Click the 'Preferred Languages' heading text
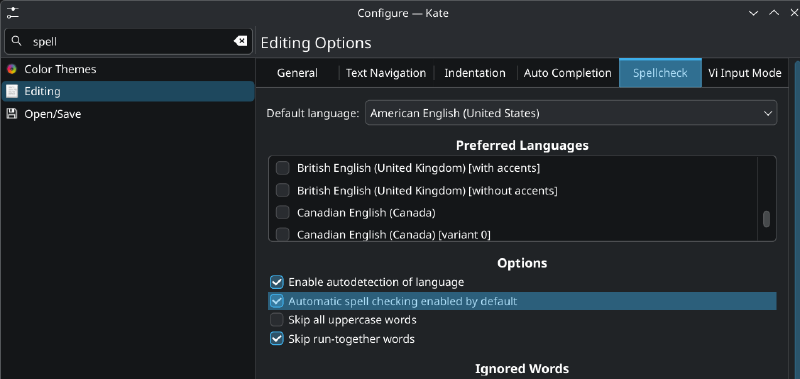 (522, 145)
